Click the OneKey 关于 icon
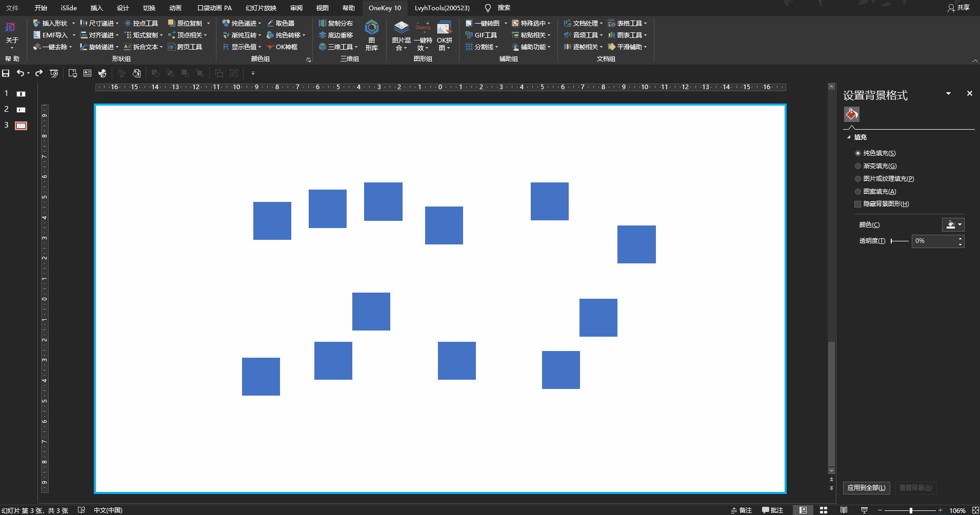 (11, 35)
